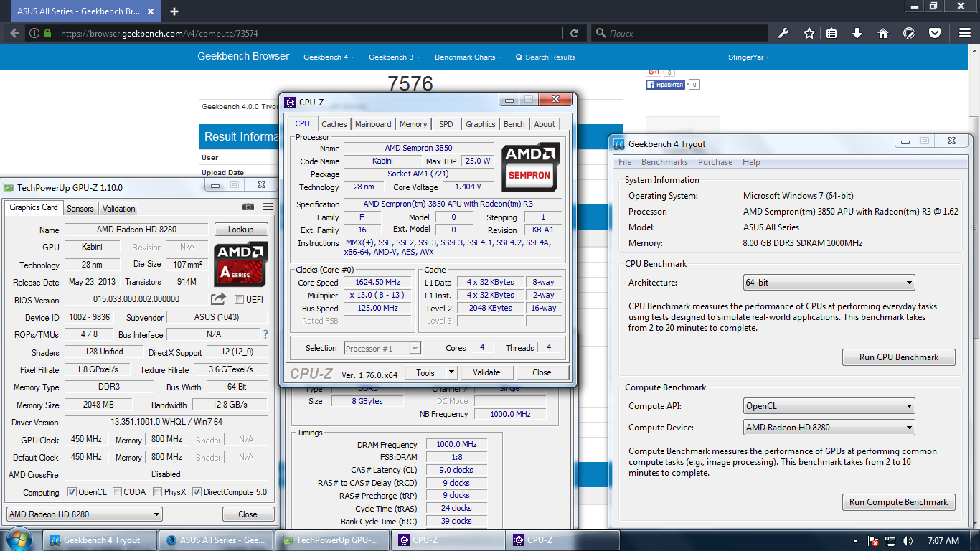Open the Windows Start menu orb

18,540
